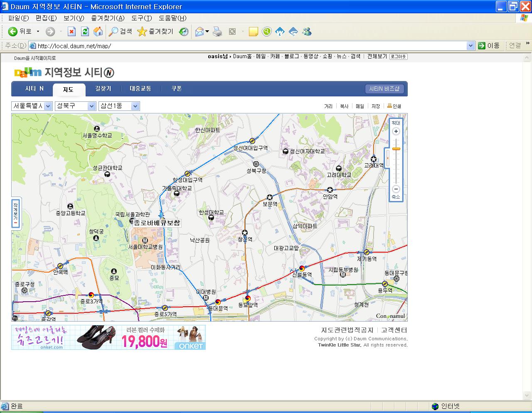Click the 로그아웃 button

pos(398,57)
